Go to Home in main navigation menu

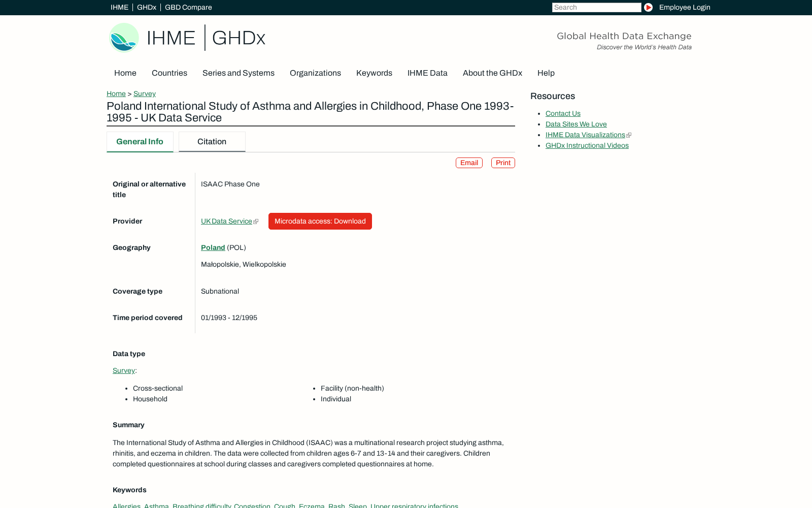[x=125, y=73]
